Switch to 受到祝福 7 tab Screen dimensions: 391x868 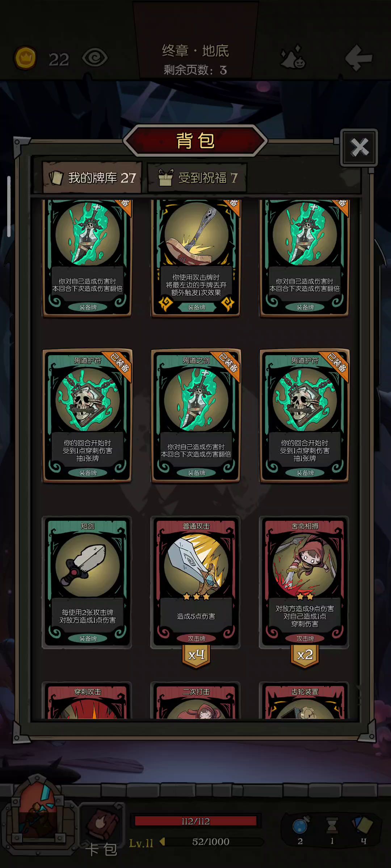point(197,178)
